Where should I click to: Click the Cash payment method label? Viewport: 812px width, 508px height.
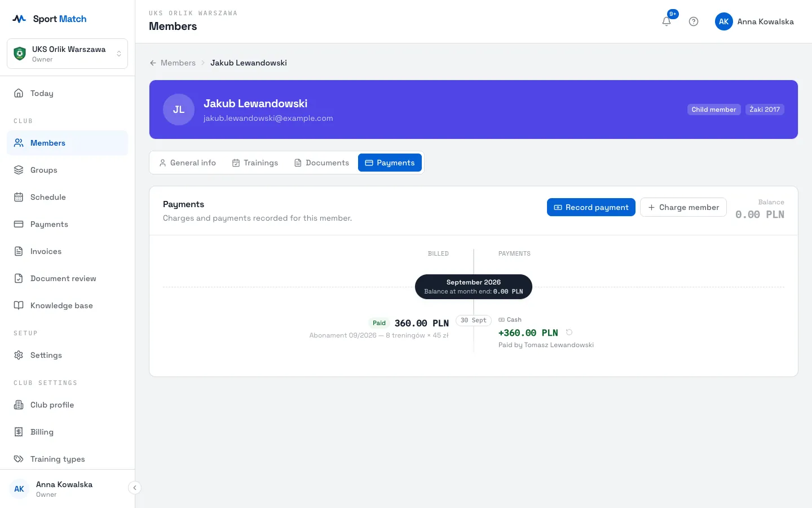click(x=510, y=319)
